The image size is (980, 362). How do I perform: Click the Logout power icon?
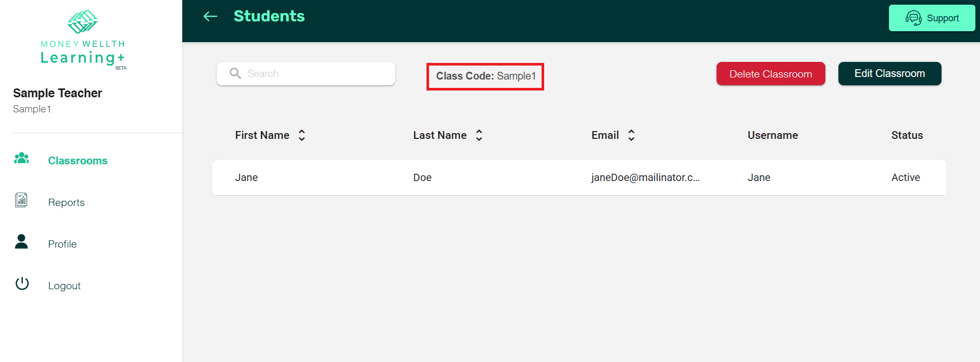pos(22,283)
